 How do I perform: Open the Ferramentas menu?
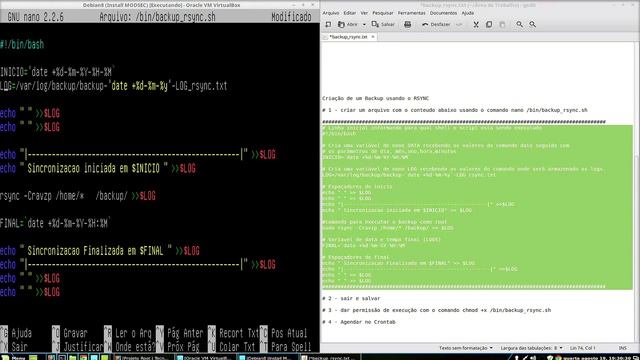(x=411, y=13)
